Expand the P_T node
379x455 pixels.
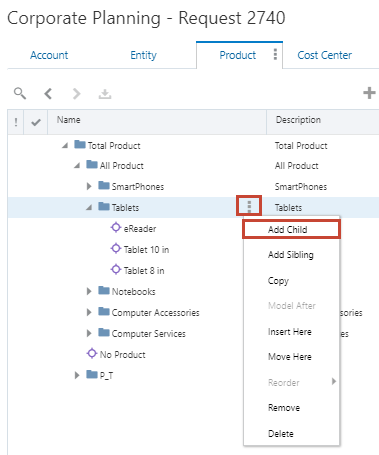[77, 375]
